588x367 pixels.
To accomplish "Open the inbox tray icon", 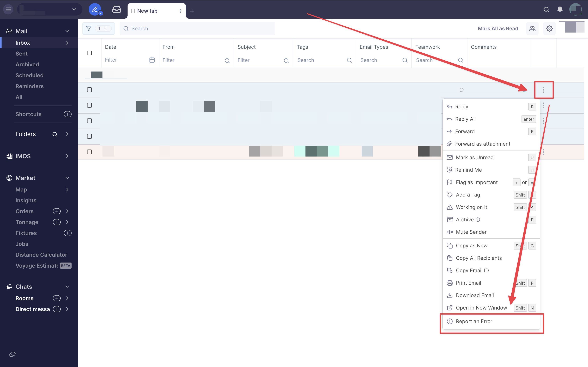I will (x=117, y=10).
